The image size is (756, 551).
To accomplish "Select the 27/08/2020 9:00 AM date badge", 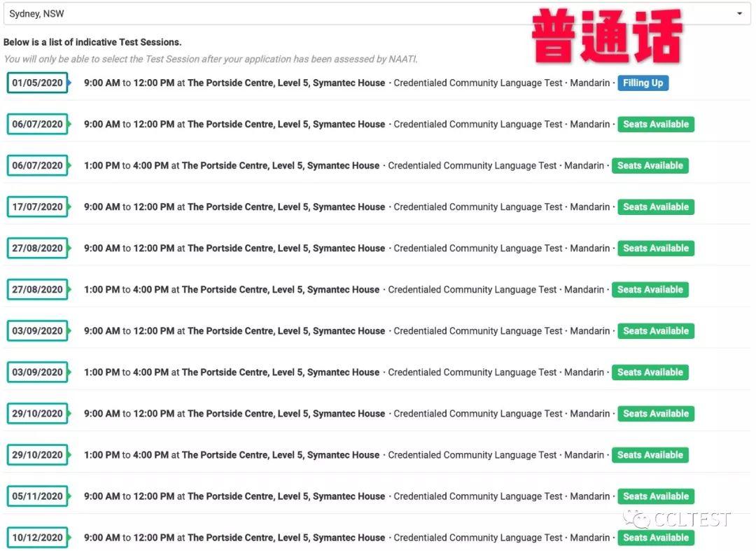I will [x=38, y=249].
